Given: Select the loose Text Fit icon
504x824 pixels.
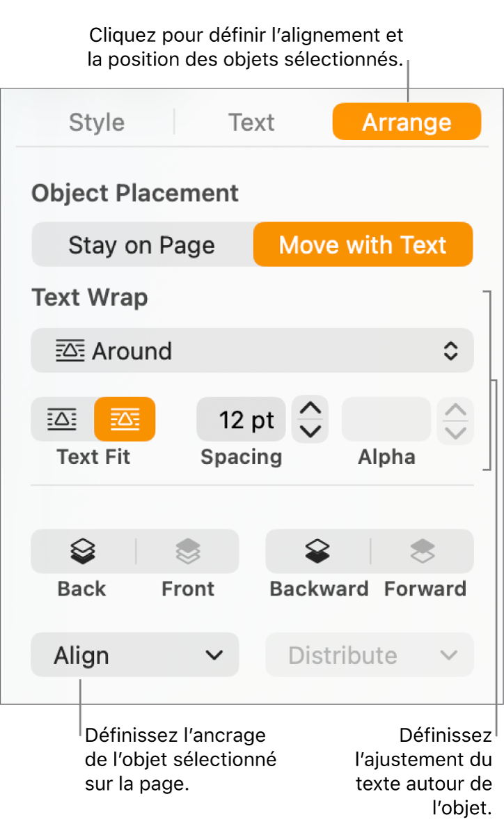Looking at the screenshot, I should coord(62,419).
